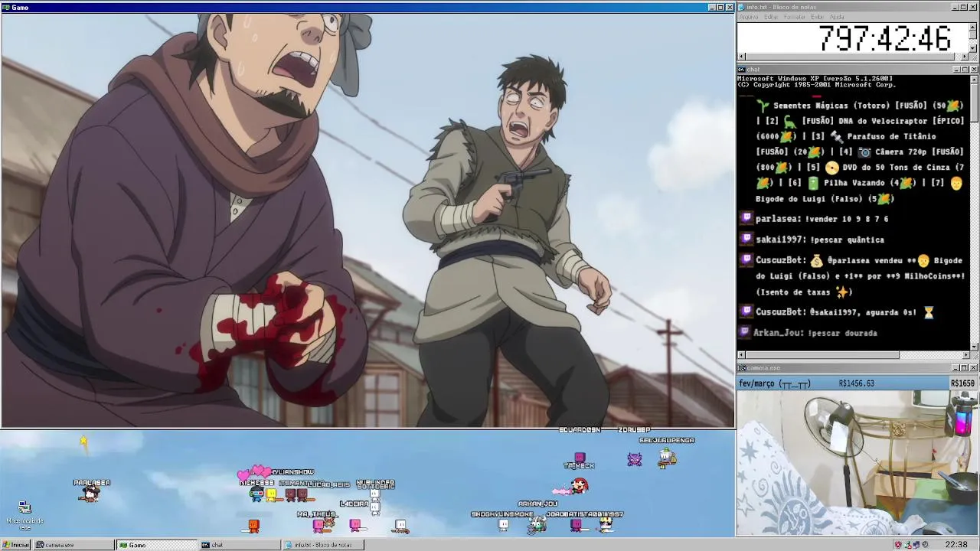Click the volume tray icon
The height and width of the screenshot is (551, 980).
[925, 545]
